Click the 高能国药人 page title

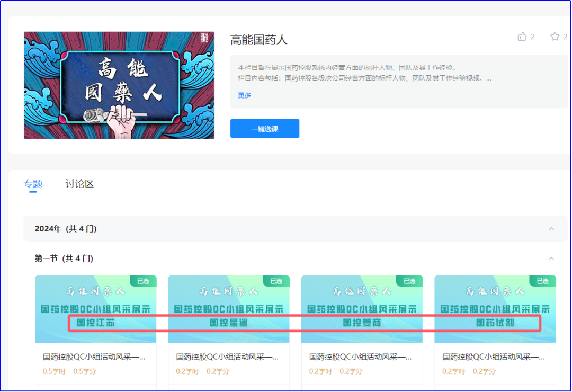(259, 40)
